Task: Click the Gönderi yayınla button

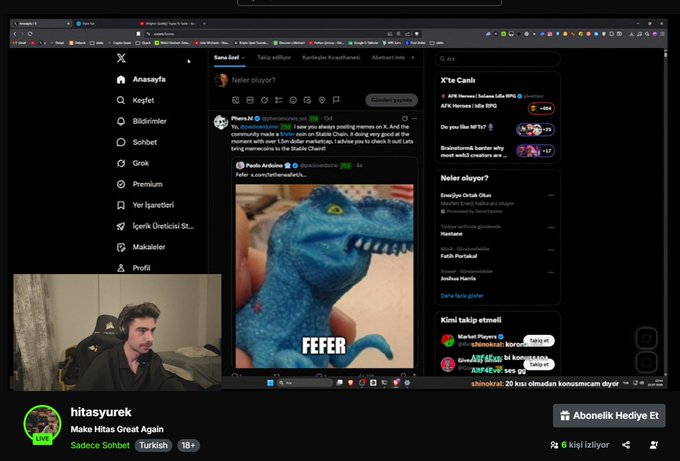Action: pos(392,100)
